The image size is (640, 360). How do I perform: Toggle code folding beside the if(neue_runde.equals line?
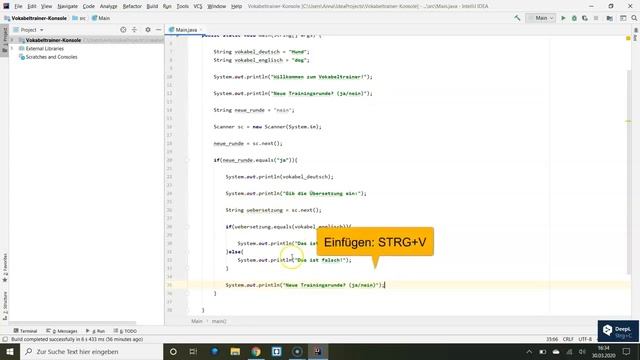187,160
